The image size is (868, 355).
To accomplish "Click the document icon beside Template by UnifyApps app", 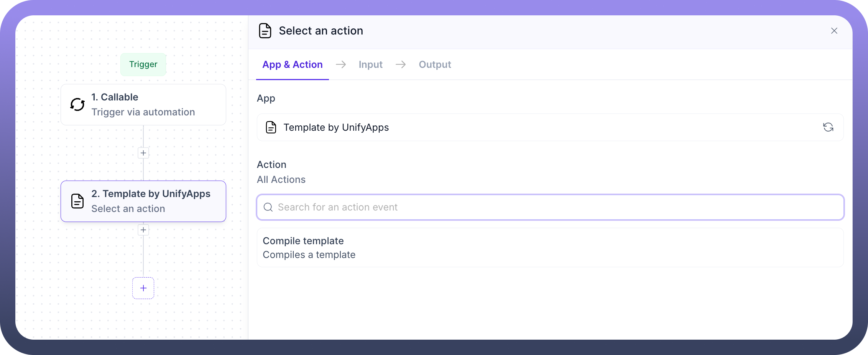I will [271, 127].
